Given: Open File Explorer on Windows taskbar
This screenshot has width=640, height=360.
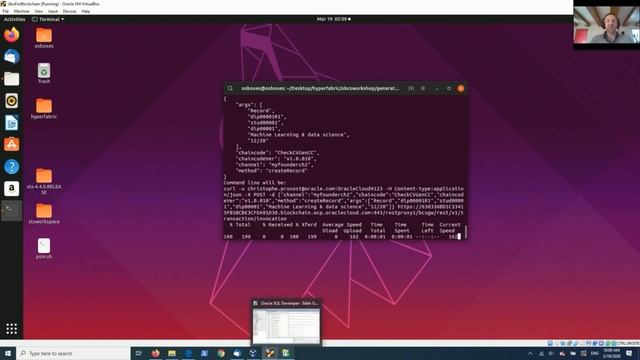Looking at the screenshot, I should click(x=172, y=353).
